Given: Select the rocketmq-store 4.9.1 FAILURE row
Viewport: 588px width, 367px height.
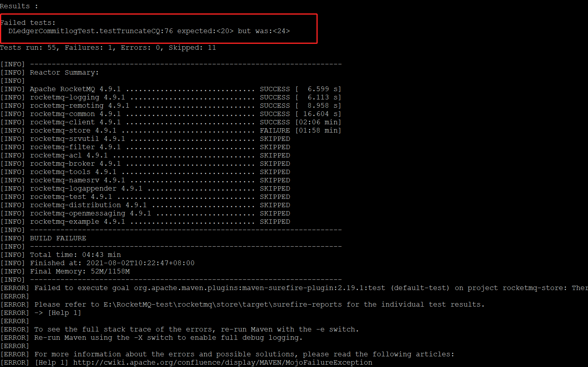Looking at the screenshot, I should point(171,131).
